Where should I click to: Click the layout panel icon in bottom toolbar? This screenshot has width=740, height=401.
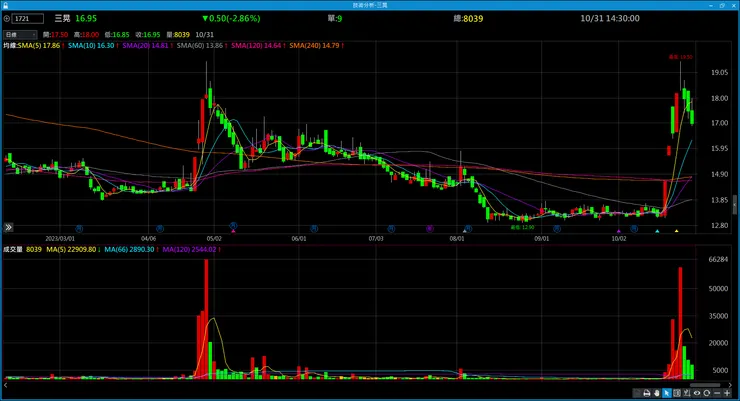click(x=677, y=393)
